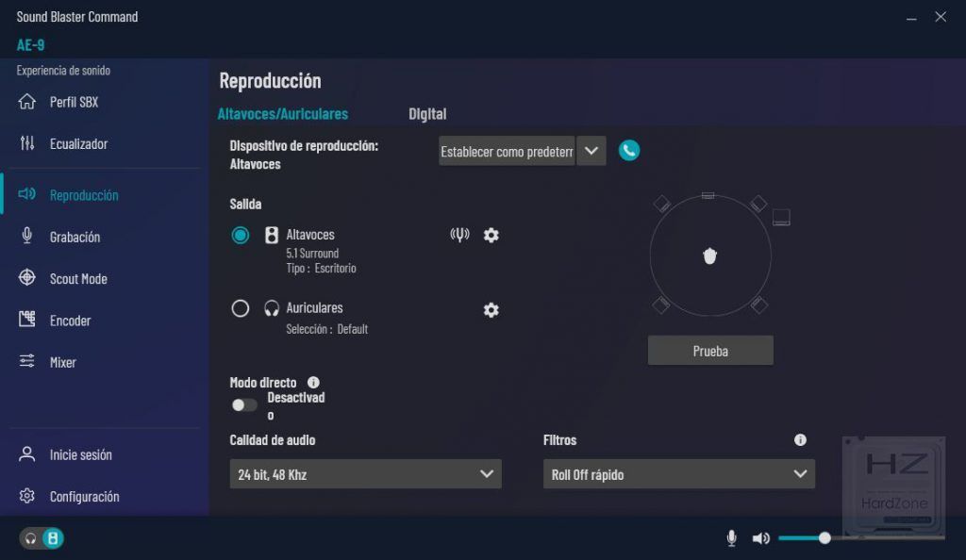Screen dimensions: 966x560
Task: Click Inicie sesión link
Action: tap(81, 454)
